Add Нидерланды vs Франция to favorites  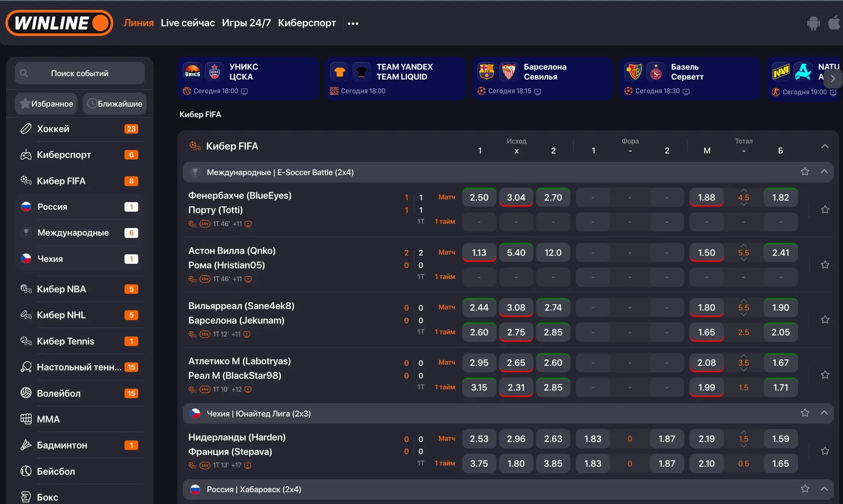click(x=825, y=451)
